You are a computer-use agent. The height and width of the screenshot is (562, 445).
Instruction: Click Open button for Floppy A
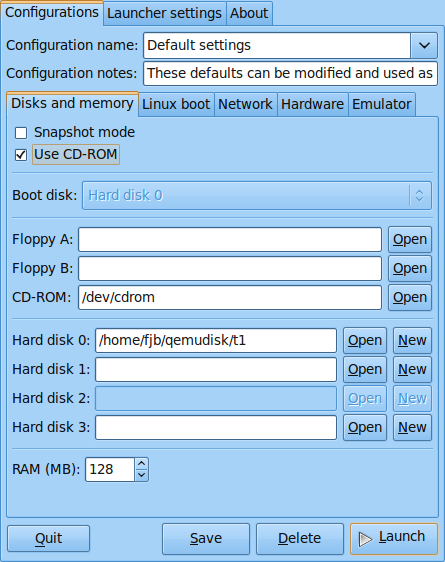pos(410,239)
